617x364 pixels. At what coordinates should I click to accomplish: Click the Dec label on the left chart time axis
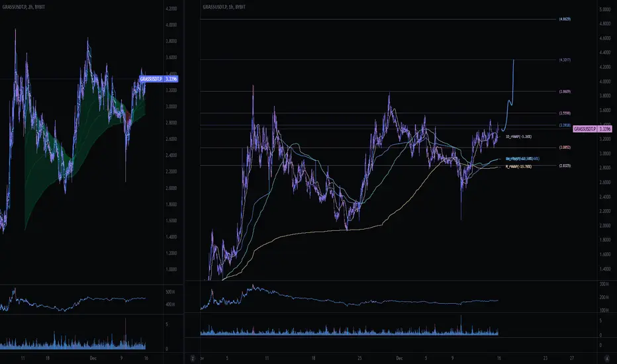click(x=93, y=358)
